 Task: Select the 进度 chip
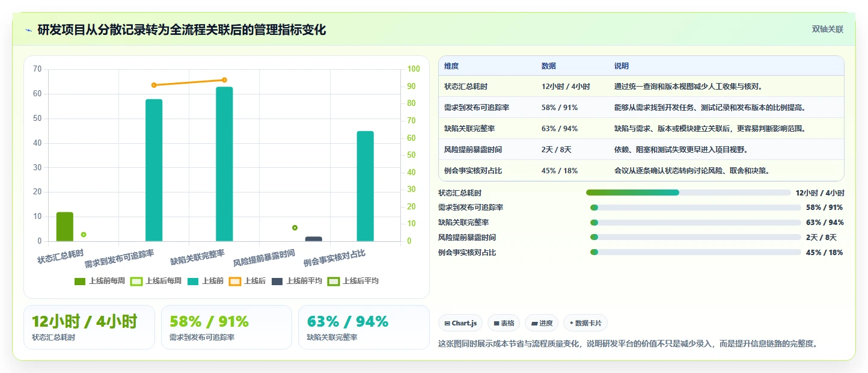click(542, 323)
